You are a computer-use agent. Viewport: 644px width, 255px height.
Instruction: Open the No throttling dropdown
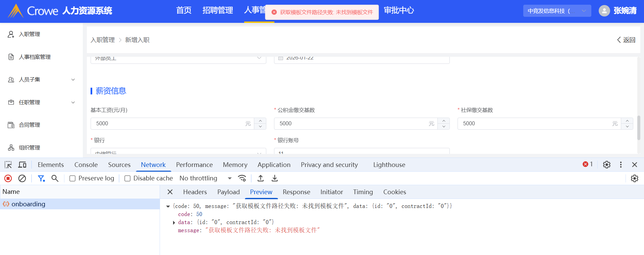(206, 178)
